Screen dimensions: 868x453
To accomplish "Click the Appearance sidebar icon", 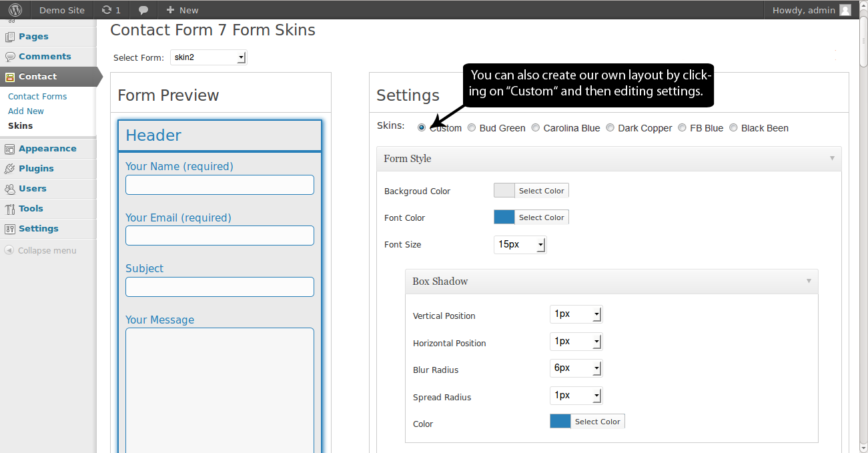I will coord(10,149).
